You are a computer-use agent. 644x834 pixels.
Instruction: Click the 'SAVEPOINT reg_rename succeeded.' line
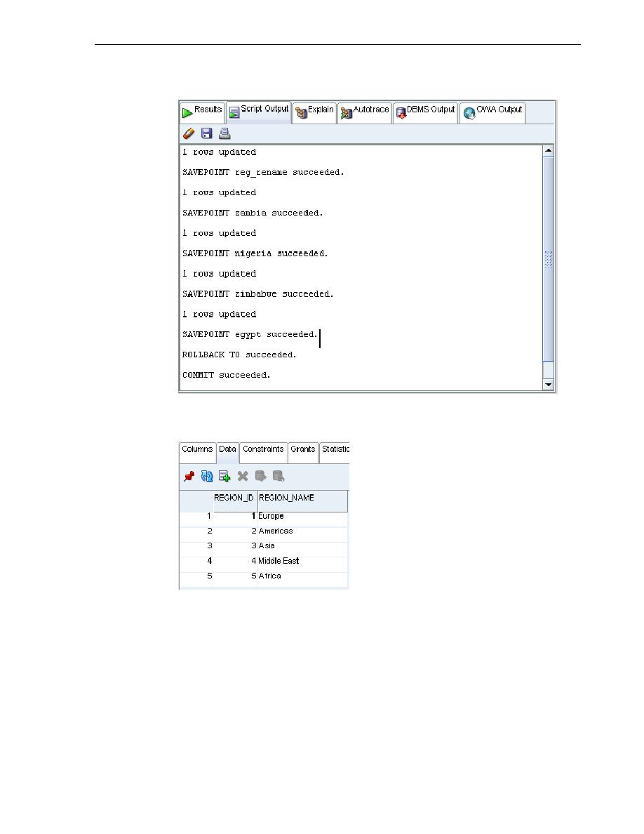263,172
